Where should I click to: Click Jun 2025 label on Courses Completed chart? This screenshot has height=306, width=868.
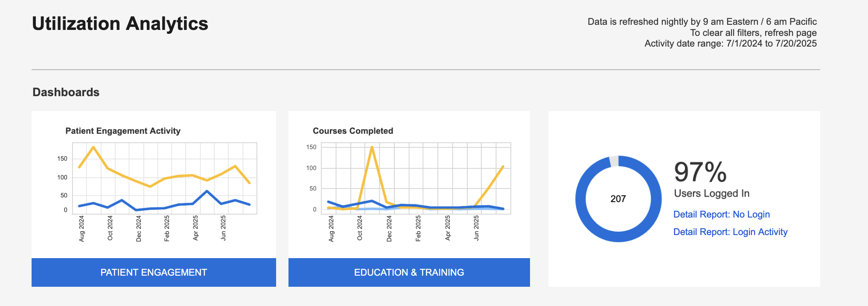pyautogui.click(x=476, y=228)
